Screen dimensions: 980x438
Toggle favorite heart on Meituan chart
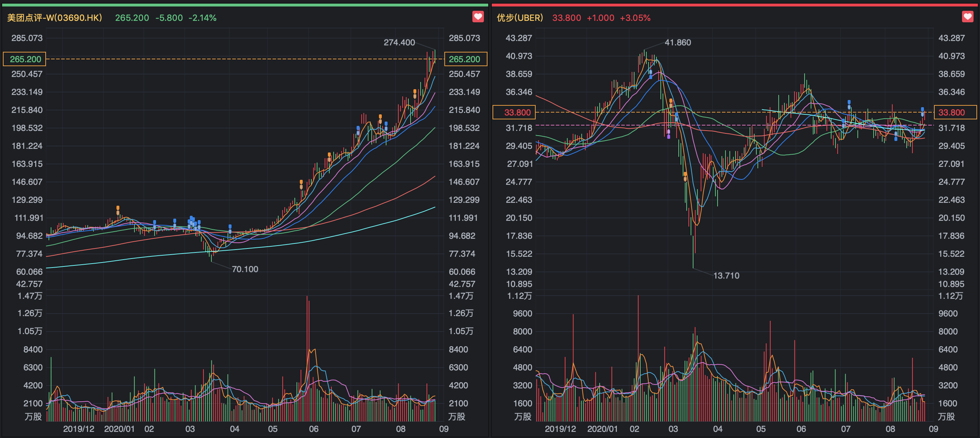pyautogui.click(x=478, y=17)
